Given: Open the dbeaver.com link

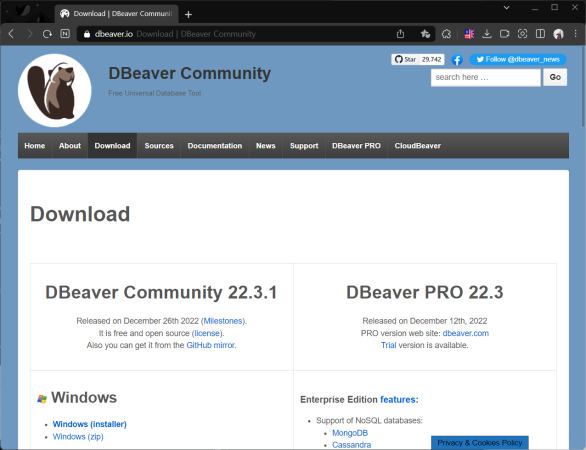Looking at the screenshot, I should coord(466,333).
